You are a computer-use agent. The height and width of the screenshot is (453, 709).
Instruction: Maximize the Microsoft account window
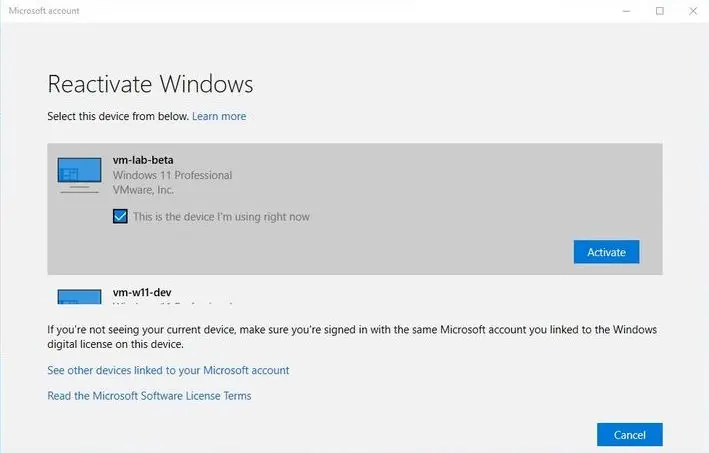pyautogui.click(x=660, y=11)
